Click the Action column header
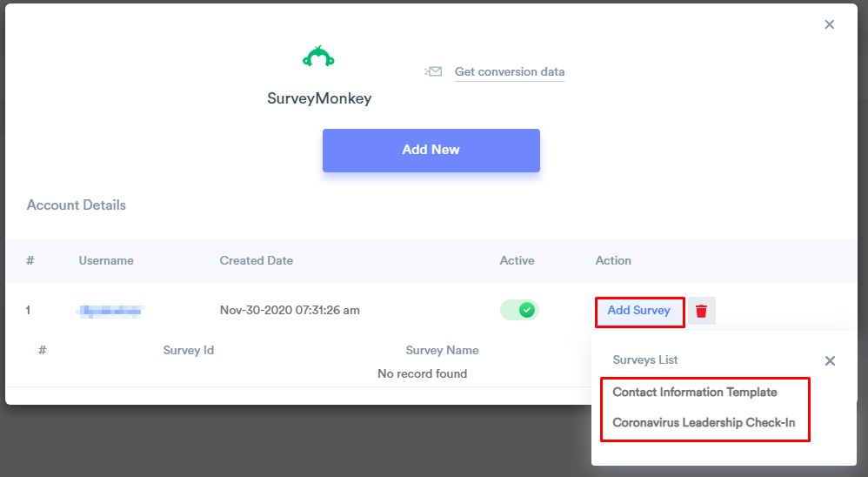 pyautogui.click(x=613, y=260)
